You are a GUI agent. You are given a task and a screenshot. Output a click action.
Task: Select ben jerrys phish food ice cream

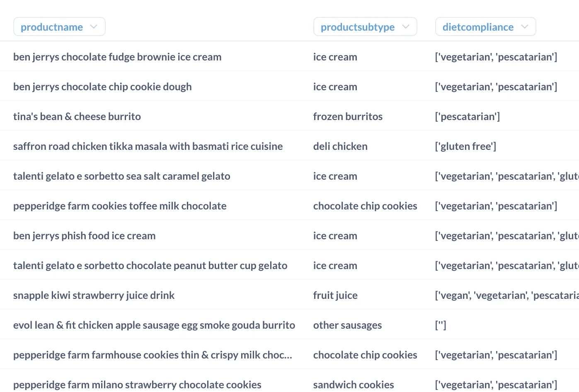(84, 236)
